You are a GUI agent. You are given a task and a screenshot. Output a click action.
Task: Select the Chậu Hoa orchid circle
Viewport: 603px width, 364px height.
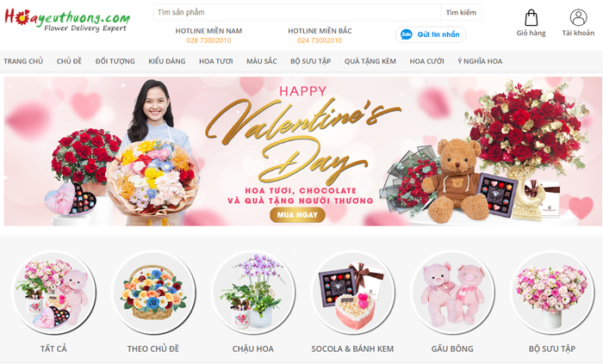click(x=253, y=293)
